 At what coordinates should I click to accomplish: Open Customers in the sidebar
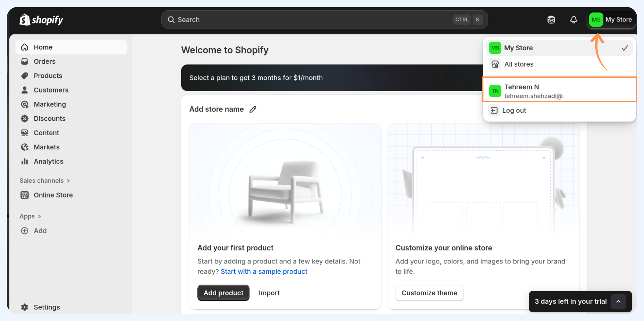click(x=71, y=90)
